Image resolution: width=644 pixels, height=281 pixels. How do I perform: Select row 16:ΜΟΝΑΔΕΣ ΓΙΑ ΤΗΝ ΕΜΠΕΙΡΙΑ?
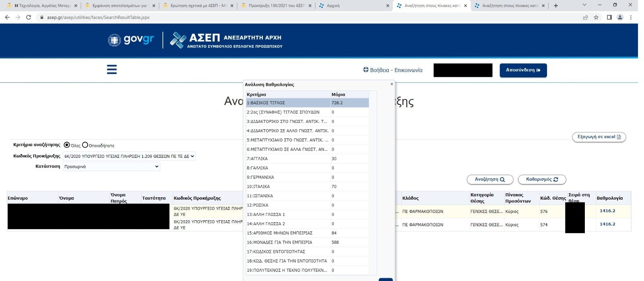coord(308,242)
